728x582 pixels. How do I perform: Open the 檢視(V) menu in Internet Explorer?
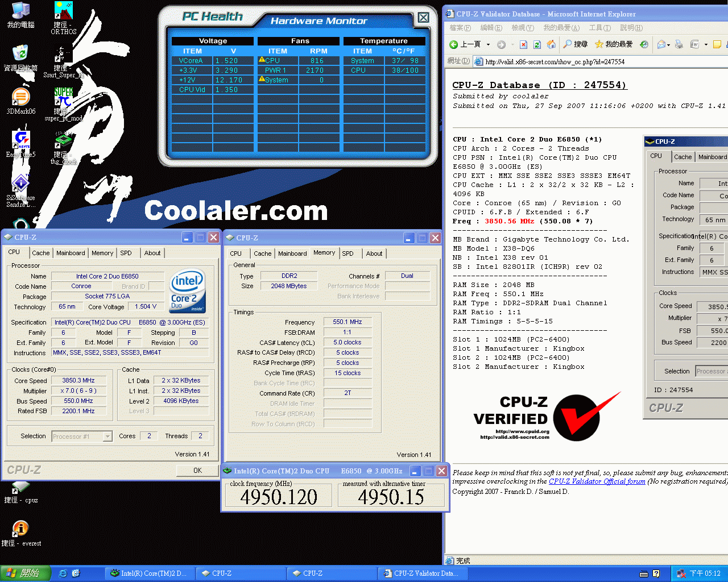(x=522, y=28)
